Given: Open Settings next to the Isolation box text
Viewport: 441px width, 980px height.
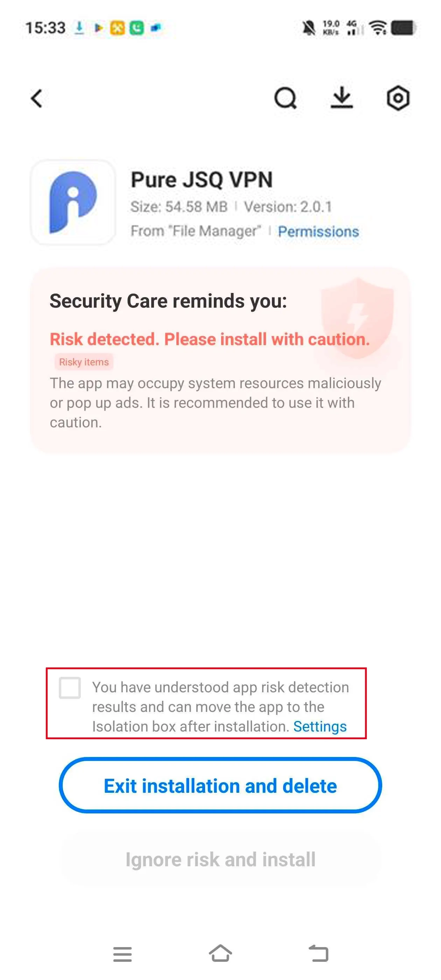Looking at the screenshot, I should (320, 726).
